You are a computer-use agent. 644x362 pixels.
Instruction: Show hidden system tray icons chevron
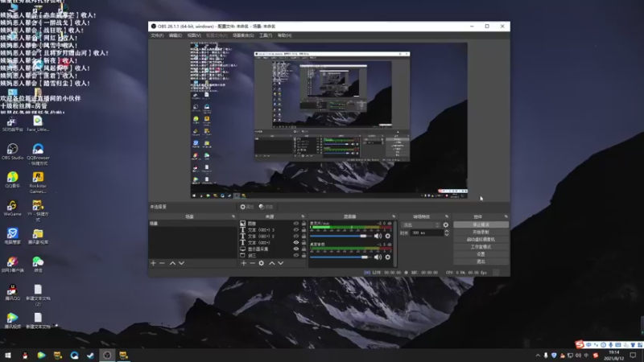(538, 356)
